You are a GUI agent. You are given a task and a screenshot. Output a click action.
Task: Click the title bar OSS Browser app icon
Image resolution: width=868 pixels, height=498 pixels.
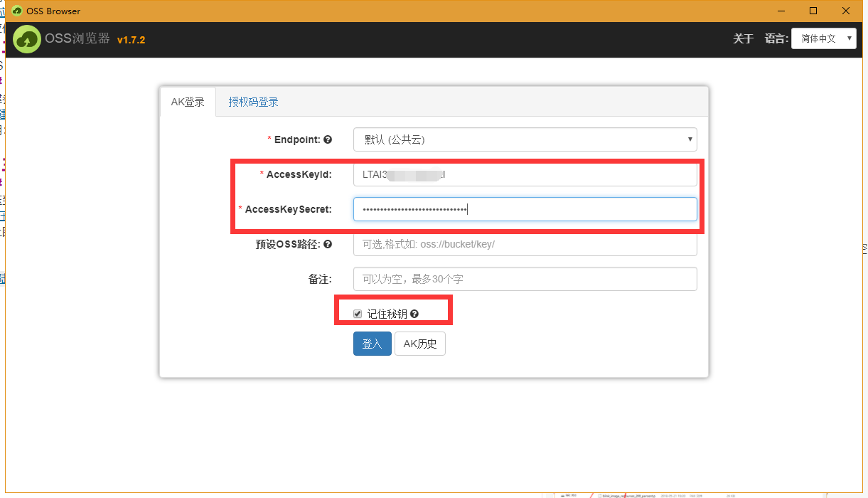16,11
